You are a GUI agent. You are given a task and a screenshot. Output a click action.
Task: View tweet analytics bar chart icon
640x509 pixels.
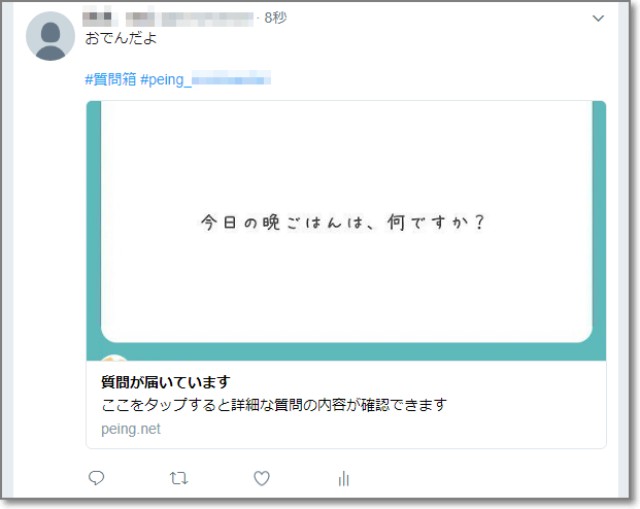pyautogui.click(x=344, y=478)
